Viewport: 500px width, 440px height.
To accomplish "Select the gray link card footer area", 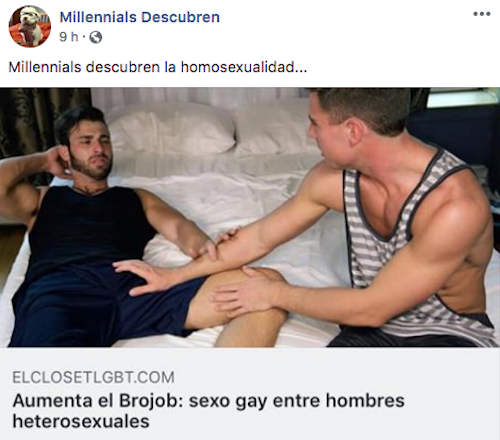I will pyautogui.click(x=250, y=393).
